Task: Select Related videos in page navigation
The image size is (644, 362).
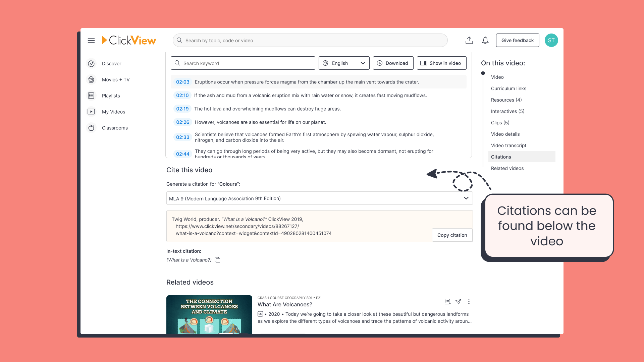Action: pos(507,168)
